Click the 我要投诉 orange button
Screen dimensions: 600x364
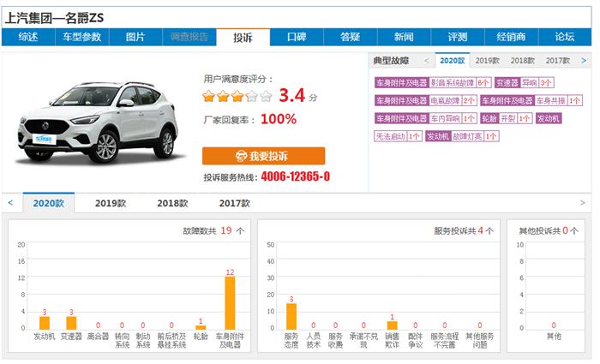[x=264, y=156]
